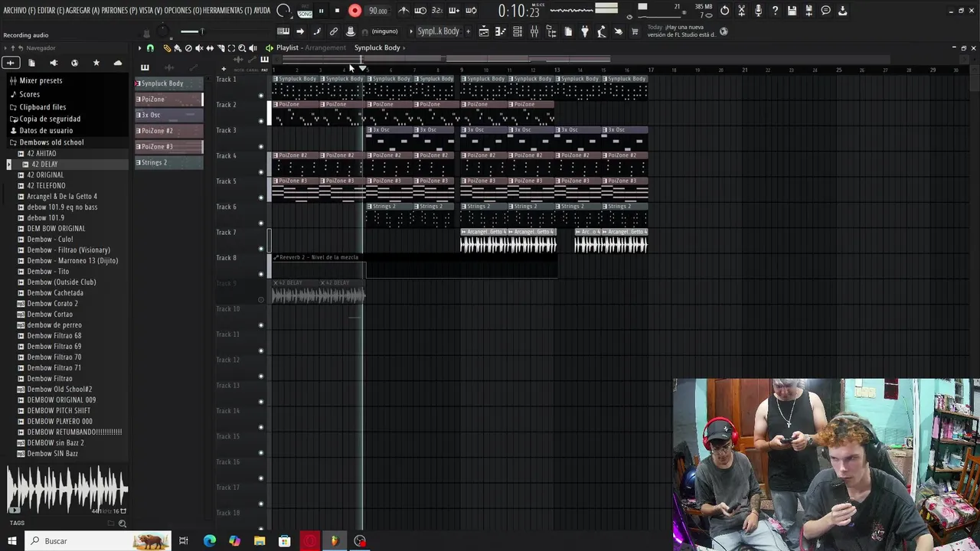Open the (ninguno) snap selector
Image resolution: width=980 pixels, height=551 pixels.
click(384, 31)
